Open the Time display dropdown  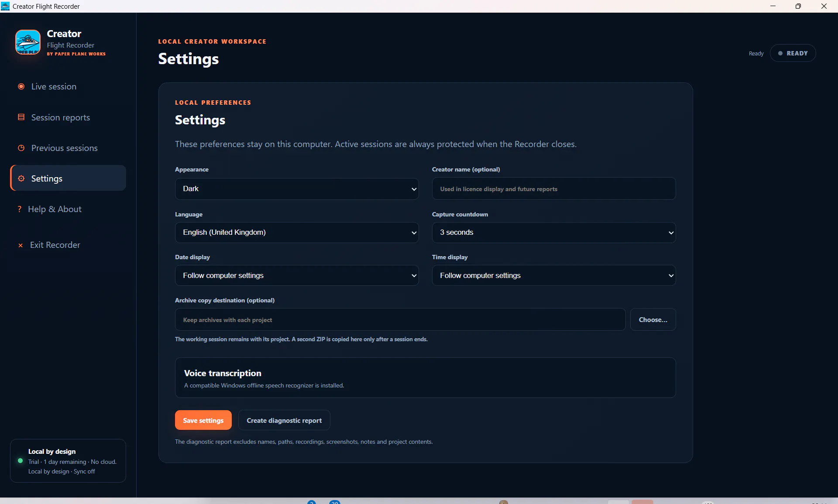click(x=554, y=275)
